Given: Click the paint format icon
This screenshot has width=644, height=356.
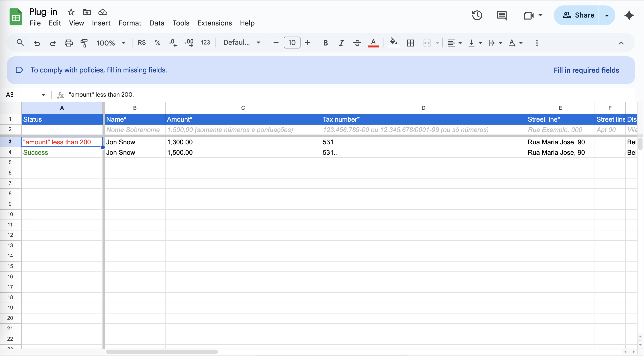Looking at the screenshot, I should pos(84,43).
